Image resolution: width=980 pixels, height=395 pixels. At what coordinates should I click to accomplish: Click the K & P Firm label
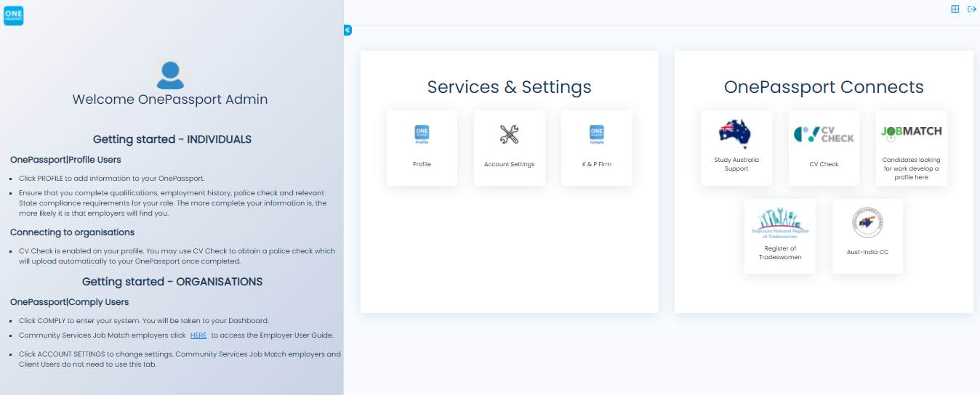click(x=596, y=164)
